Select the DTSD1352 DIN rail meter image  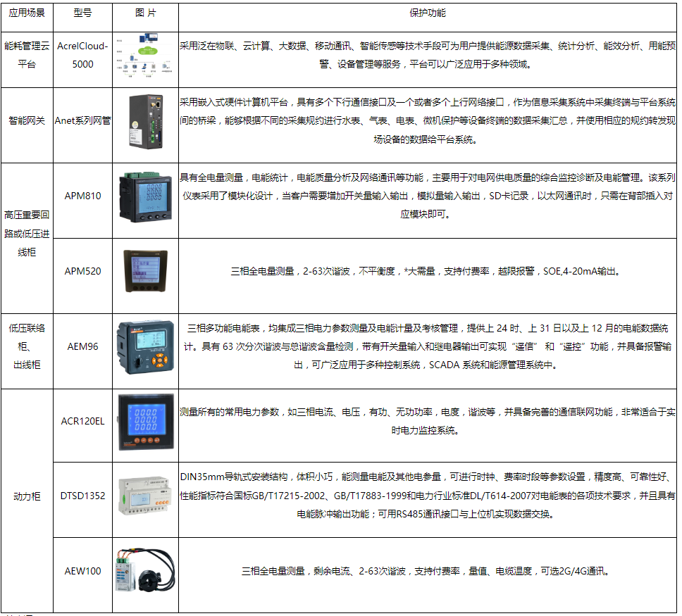(145, 496)
